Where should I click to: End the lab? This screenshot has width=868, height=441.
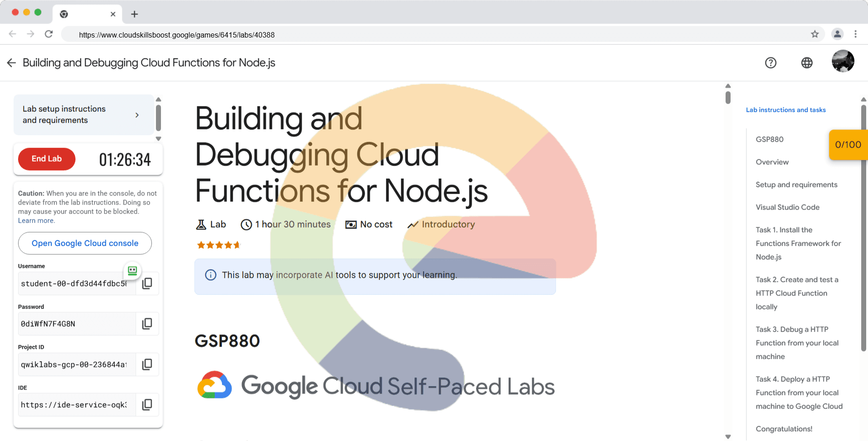pos(47,159)
